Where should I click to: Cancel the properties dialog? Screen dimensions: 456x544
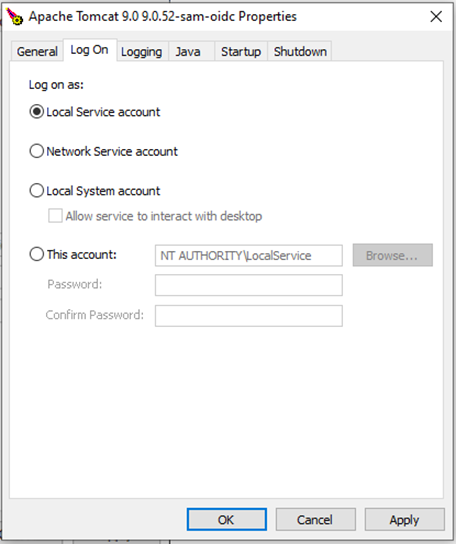pyautogui.click(x=315, y=519)
